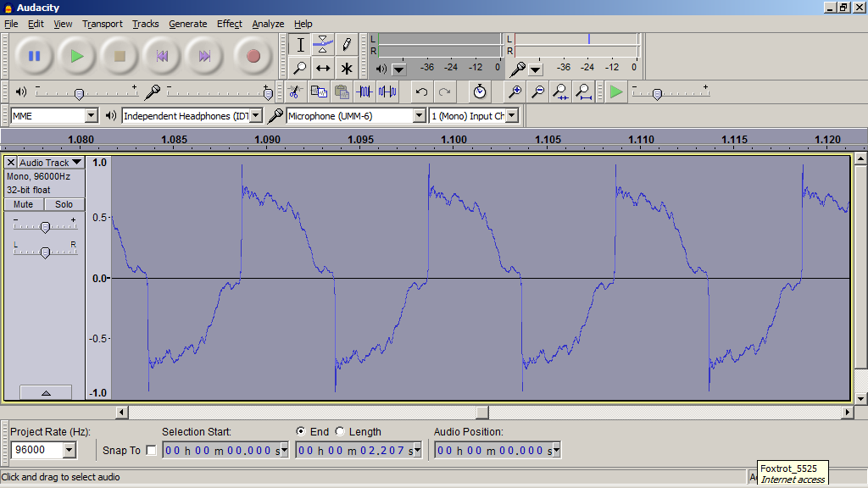
Task: Select the Selection (I-beam) tool
Action: [x=300, y=44]
